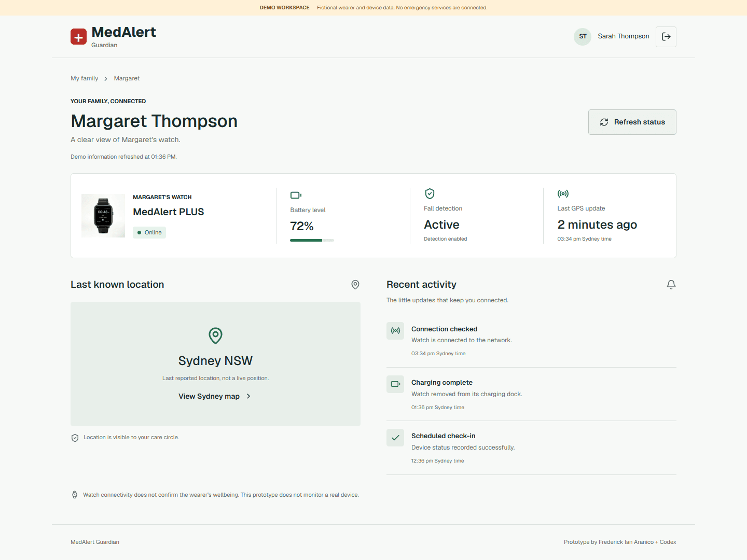
Task: Click the MedAlert red cross logo
Action: pyautogui.click(x=79, y=37)
